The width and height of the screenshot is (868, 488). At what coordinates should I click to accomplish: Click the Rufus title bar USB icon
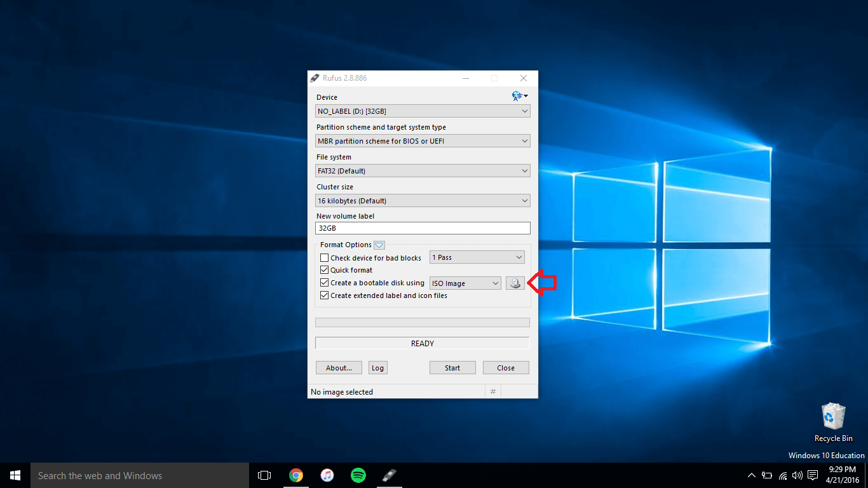[315, 78]
